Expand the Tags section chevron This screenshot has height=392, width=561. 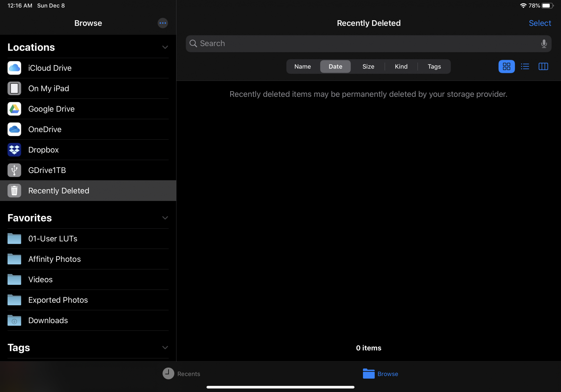point(165,348)
